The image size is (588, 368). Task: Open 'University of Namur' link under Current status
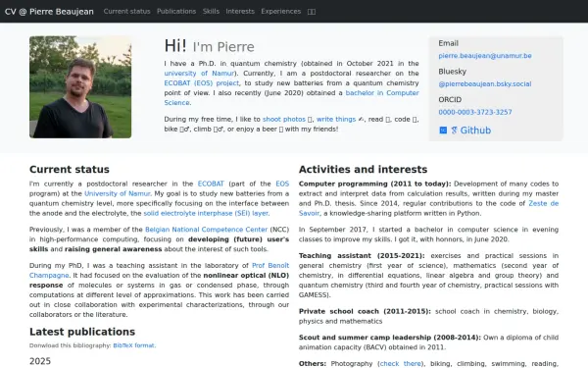[x=118, y=193]
